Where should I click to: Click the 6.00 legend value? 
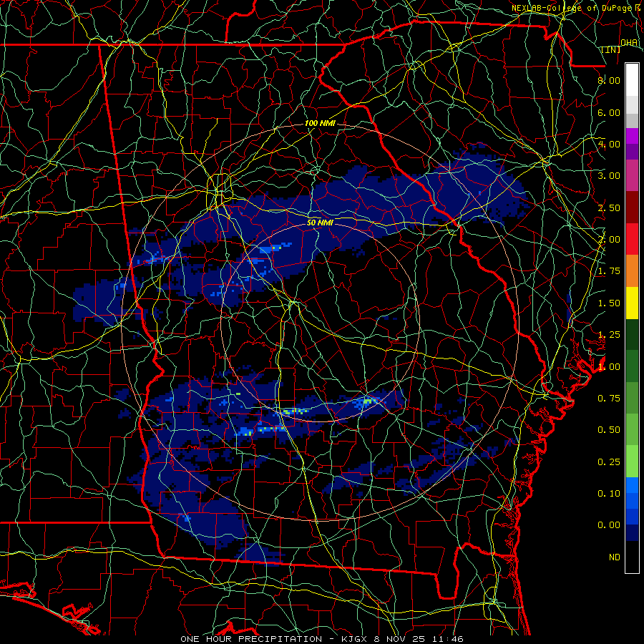609,112
